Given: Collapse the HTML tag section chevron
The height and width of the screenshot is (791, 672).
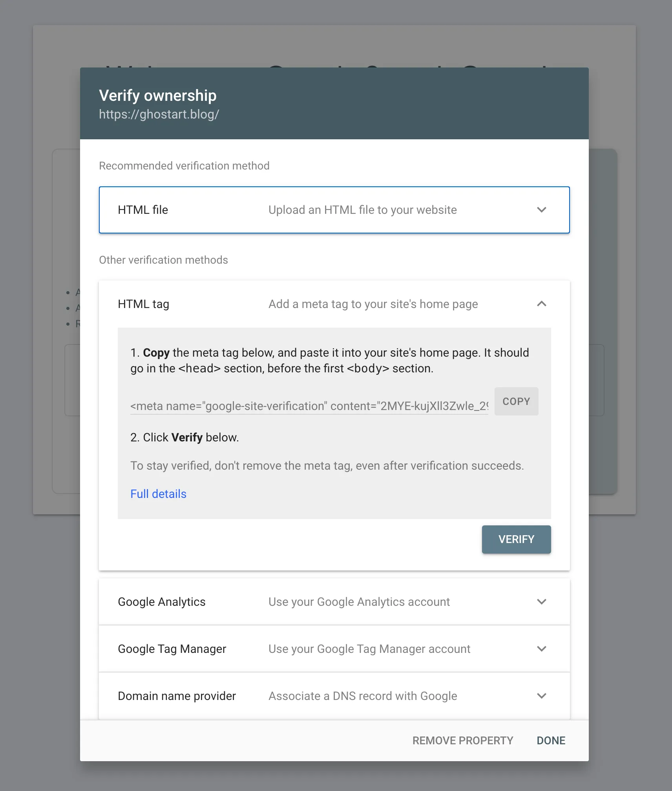Looking at the screenshot, I should point(542,304).
